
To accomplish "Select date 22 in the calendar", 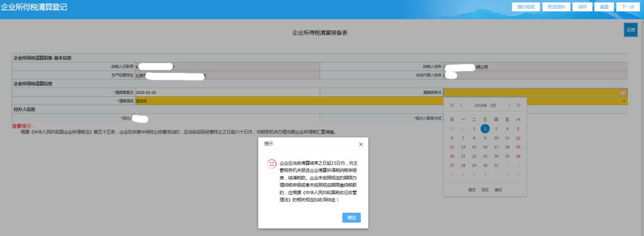I will (x=474, y=156).
